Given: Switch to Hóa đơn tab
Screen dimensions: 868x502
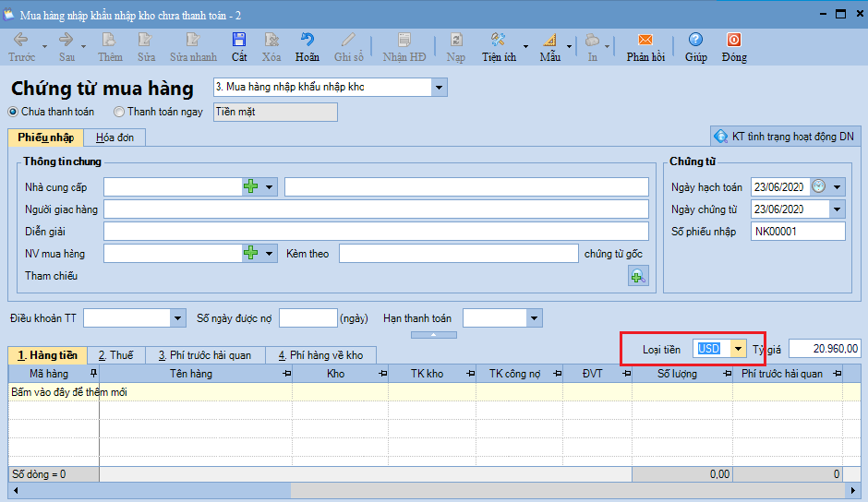Looking at the screenshot, I should [115, 137].
